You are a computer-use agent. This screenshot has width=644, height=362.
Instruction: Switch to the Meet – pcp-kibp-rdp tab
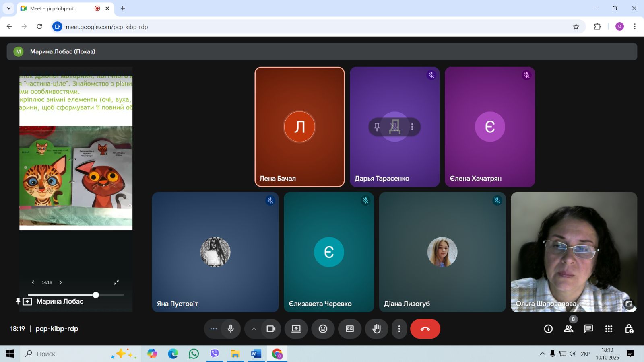pyautogui.click(x=60, y=8)
